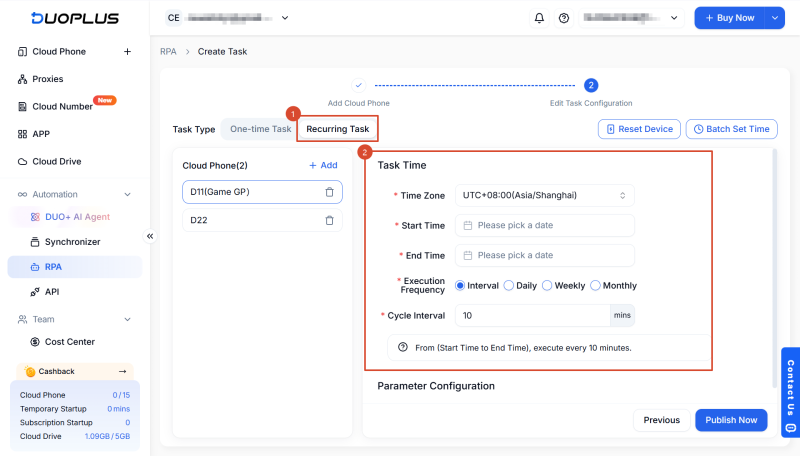Open the notifications bell icon
This screenshot has height=456, width=800.
tap(539, 18)
